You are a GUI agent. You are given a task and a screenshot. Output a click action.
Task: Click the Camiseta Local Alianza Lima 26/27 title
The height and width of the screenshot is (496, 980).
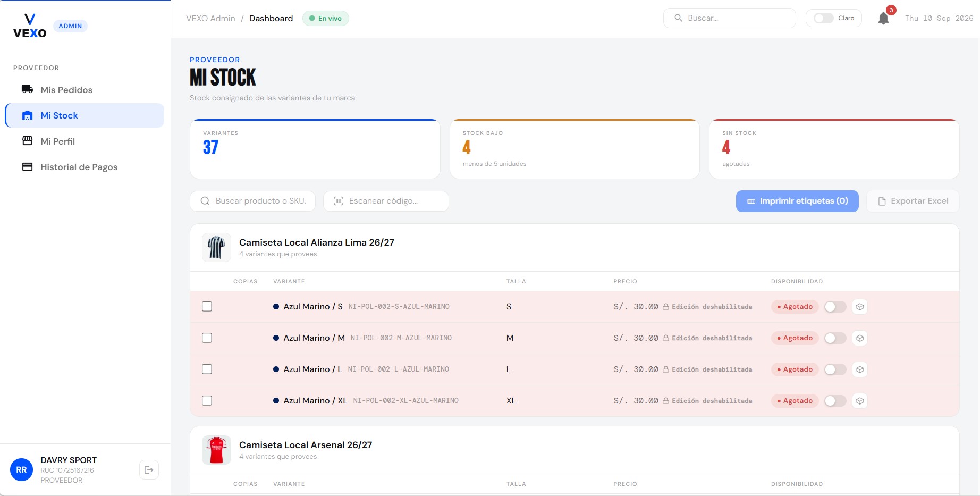click(317, 242)
